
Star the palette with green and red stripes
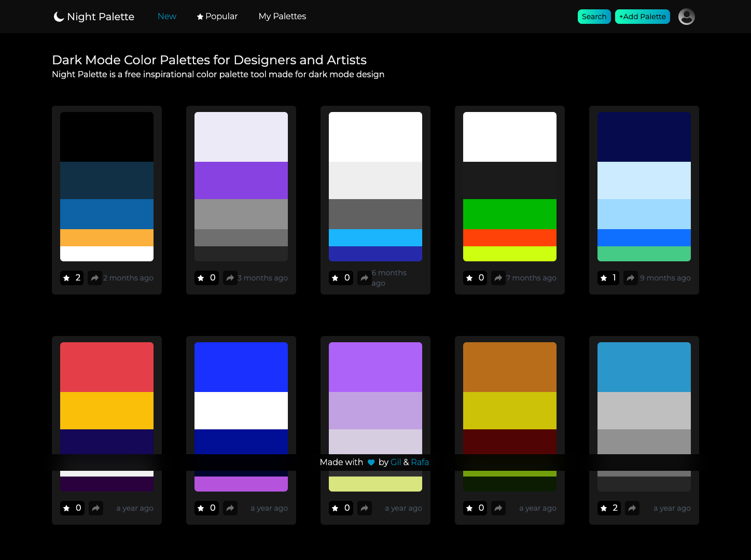(x=475, y=278)
